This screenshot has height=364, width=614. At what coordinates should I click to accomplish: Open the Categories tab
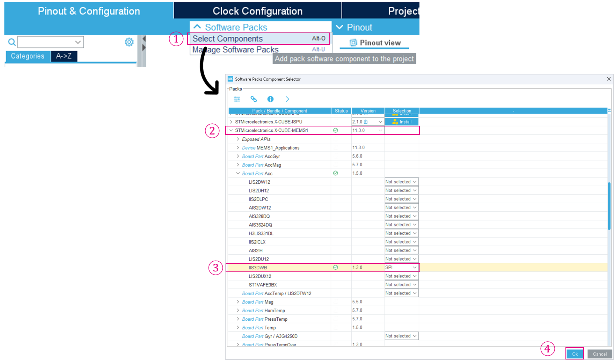(x=28, y=56)
